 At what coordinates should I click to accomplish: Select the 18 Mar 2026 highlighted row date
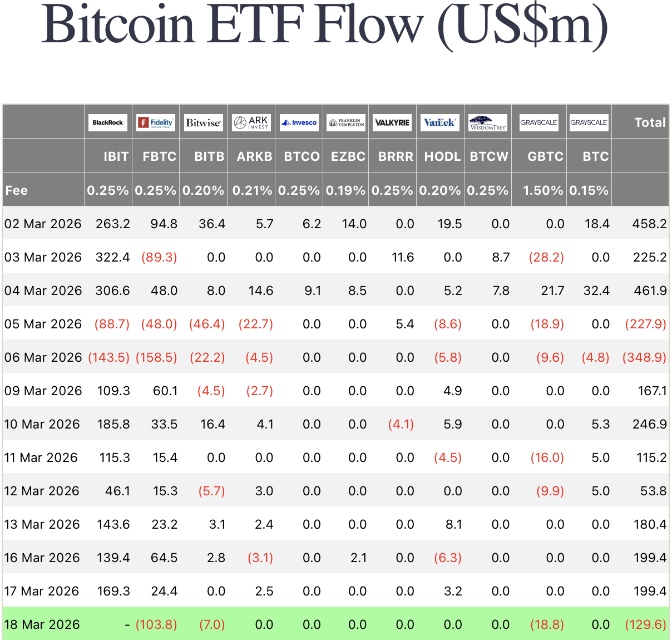click(42, 624)
